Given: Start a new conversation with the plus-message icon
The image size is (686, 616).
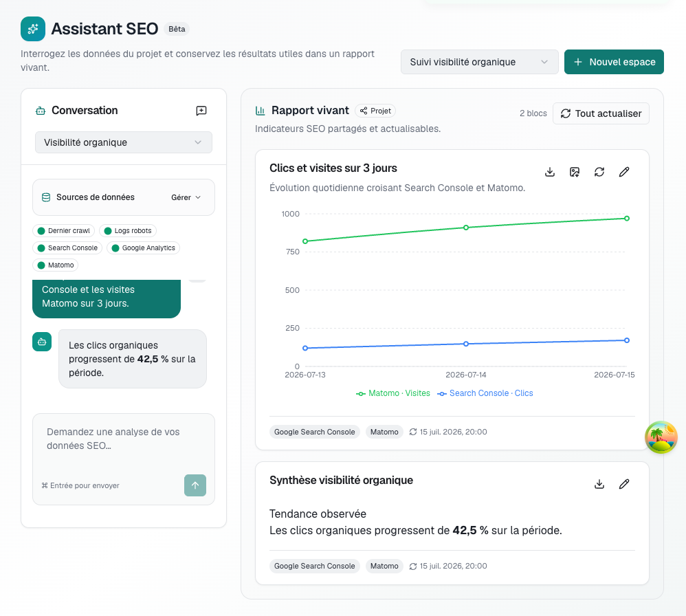Looking at the screenshot, I should click(201, 111).
